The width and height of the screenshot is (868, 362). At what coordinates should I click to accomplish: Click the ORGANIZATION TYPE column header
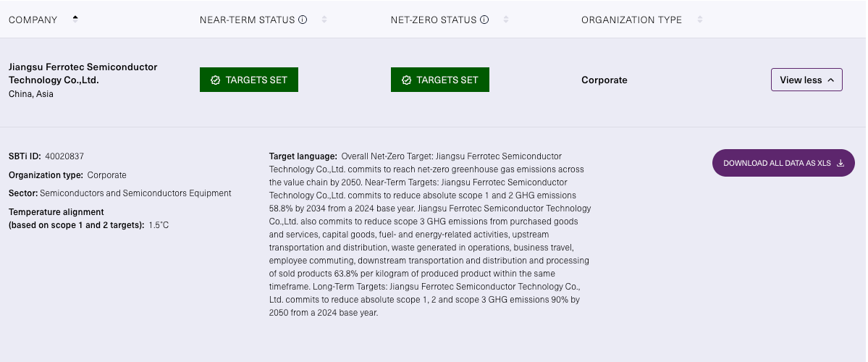pos(631,20)
